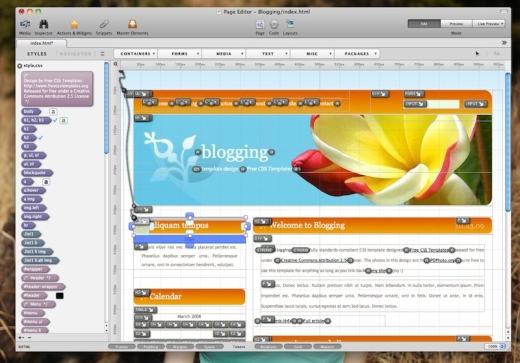Screen dimensions: 520x363
Task: Click the H2 badge on Welcome to Blogging
Action: [262, 221]
